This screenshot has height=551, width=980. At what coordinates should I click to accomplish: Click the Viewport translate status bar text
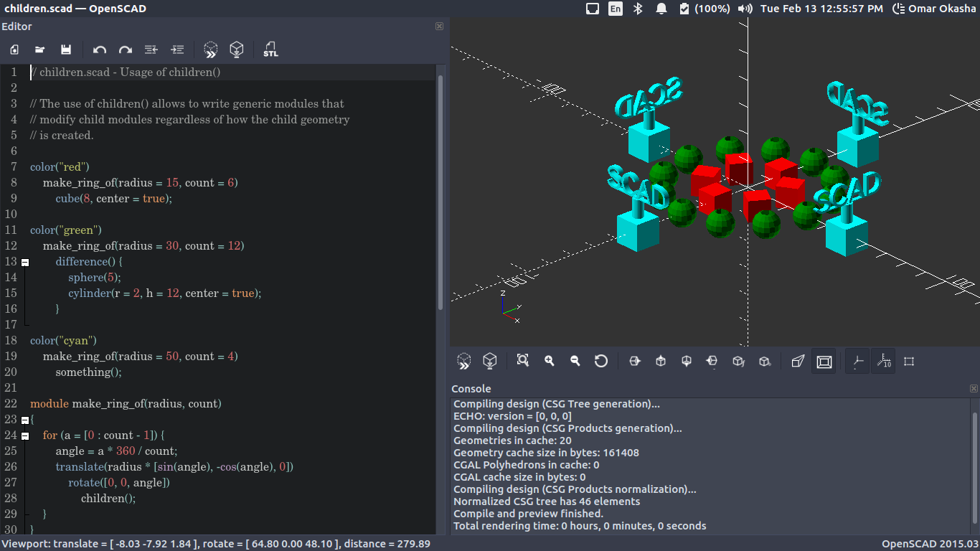(216, 544)
